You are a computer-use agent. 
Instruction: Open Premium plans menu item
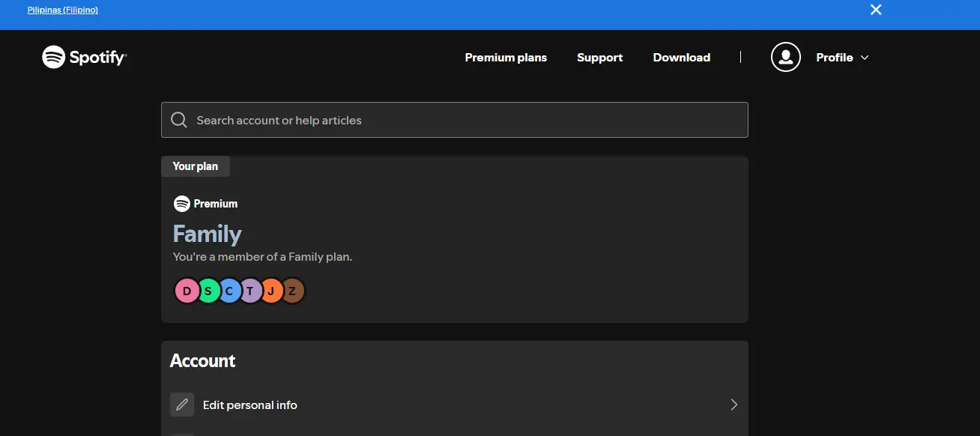506,58
